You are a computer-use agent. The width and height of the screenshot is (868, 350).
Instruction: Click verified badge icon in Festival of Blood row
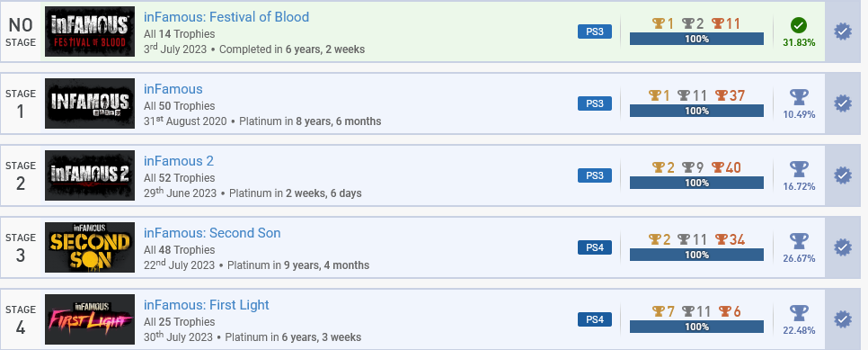pos(843,31)
